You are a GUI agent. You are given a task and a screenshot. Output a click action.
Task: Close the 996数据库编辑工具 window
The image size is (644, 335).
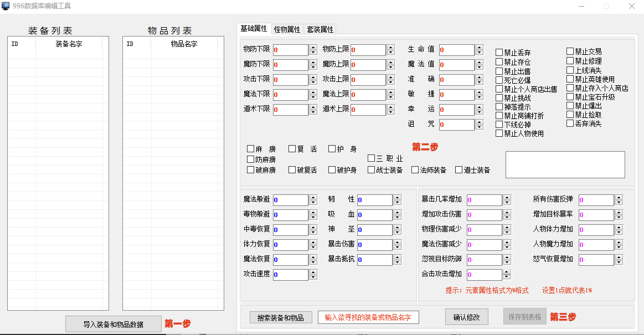pos(632,6)
